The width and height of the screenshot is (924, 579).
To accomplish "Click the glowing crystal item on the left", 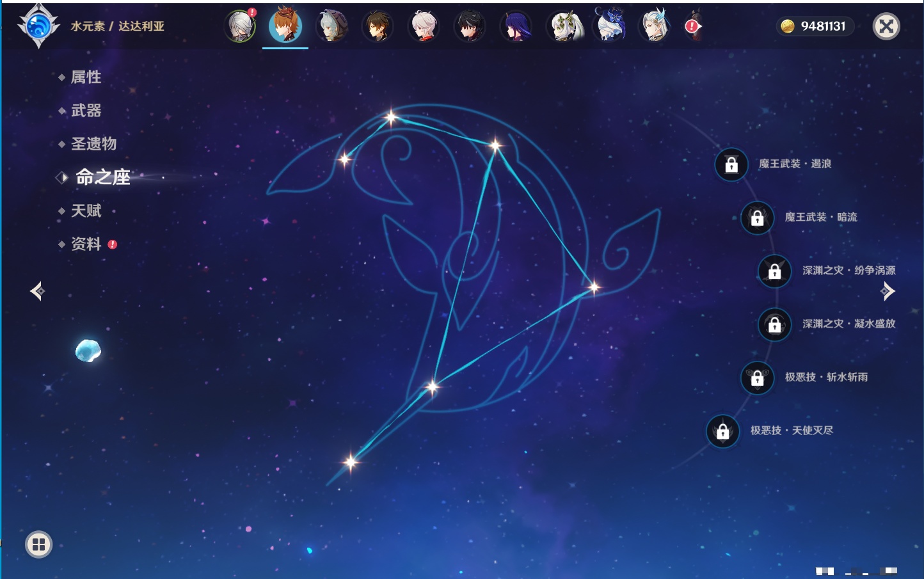I will (88, 350).
